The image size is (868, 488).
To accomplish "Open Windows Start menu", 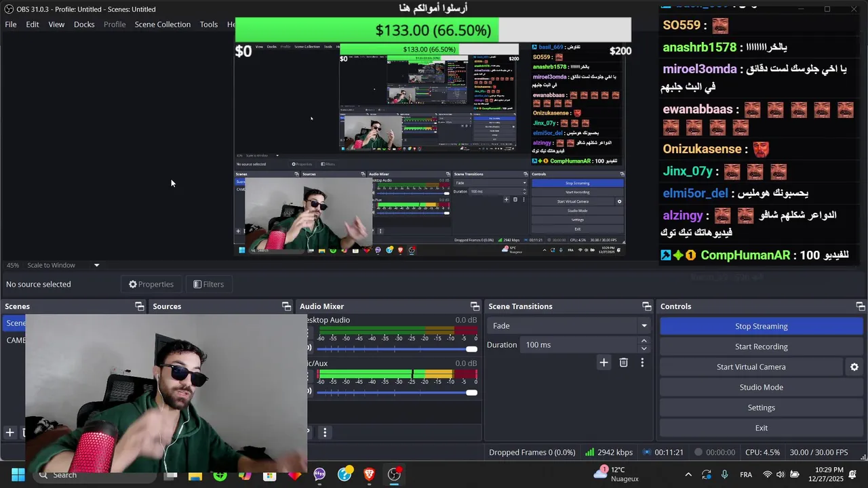I will pos(18,474).
